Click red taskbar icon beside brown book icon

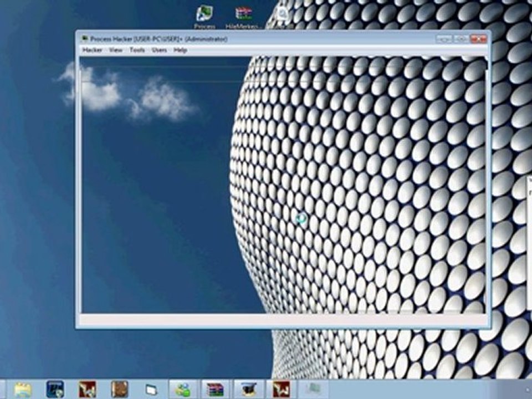click(x=87, y=390)
